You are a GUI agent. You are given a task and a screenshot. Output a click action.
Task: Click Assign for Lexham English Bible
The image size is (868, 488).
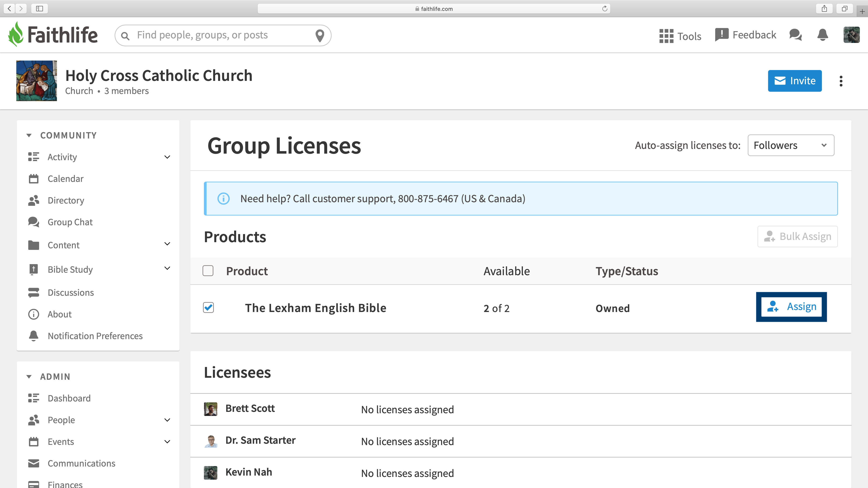791,307
